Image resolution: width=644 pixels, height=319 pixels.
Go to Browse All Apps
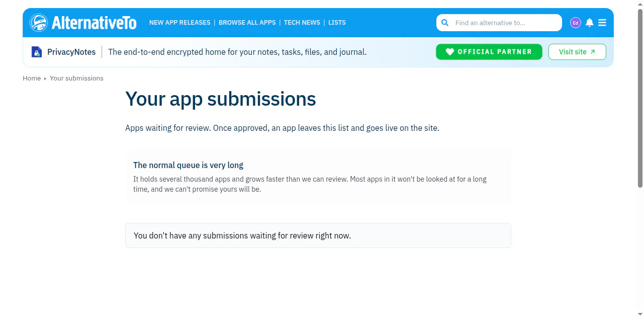(247, 23)
